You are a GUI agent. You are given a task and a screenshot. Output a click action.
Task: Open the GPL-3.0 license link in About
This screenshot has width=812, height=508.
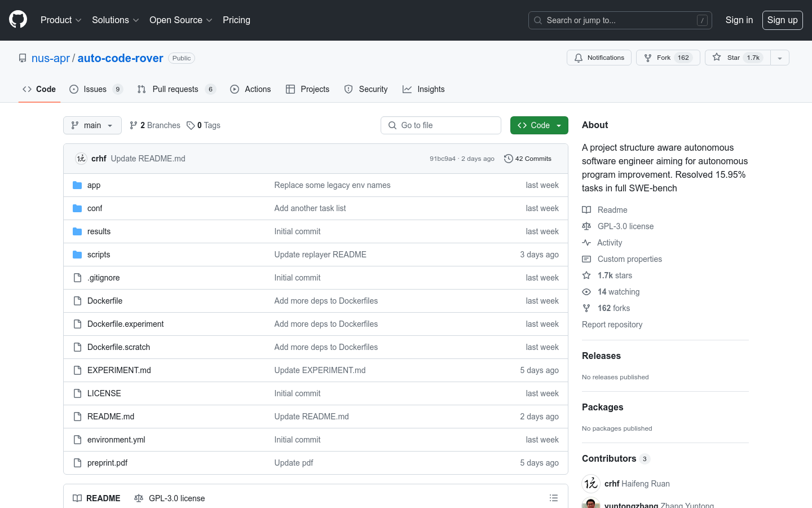[x=625, y=226]
